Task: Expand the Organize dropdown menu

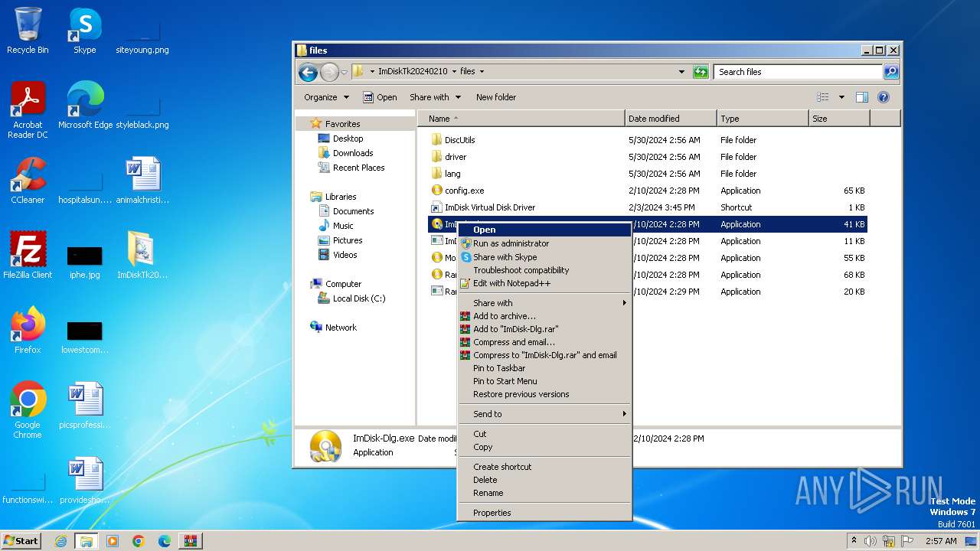Action: coord(326,97)
